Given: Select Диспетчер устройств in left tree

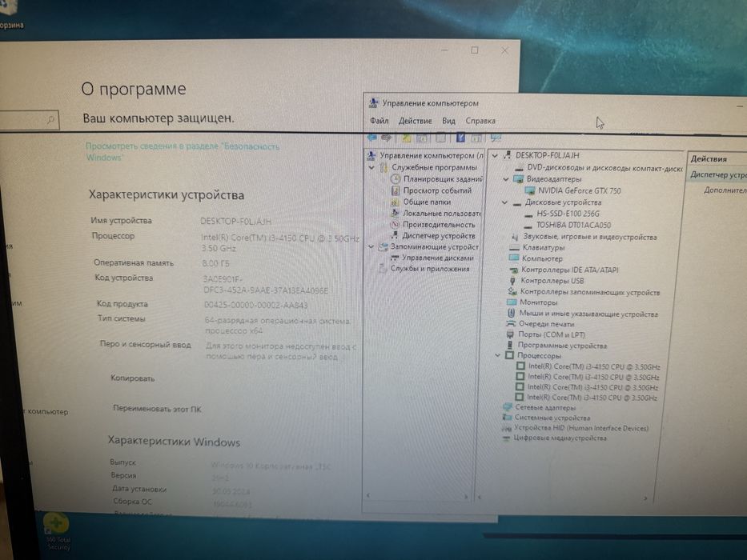Looking at the screenshot, I should tap(438, 236).
